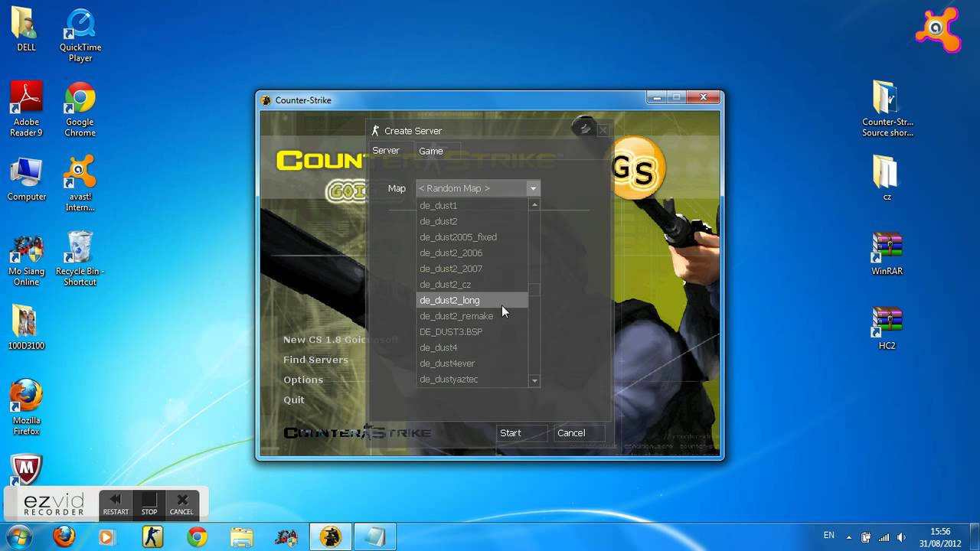
Task: Select de_dust2_cz map
Action: click(472, 285)
